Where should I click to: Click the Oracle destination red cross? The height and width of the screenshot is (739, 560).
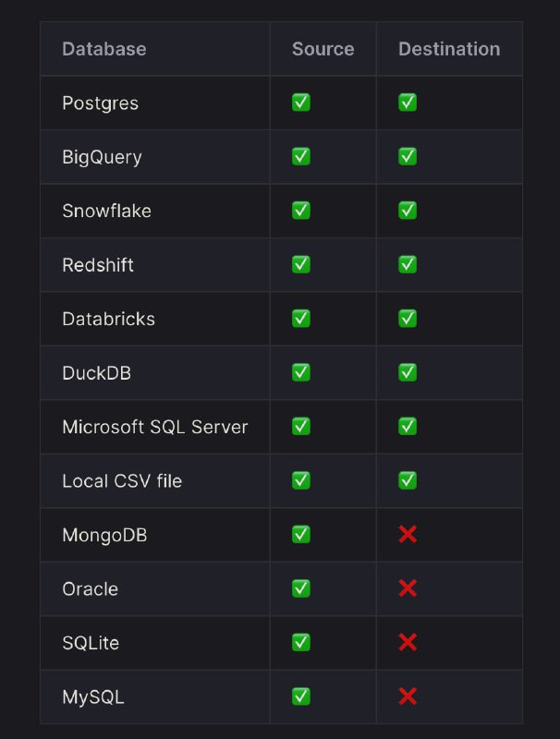click(408, 588)
